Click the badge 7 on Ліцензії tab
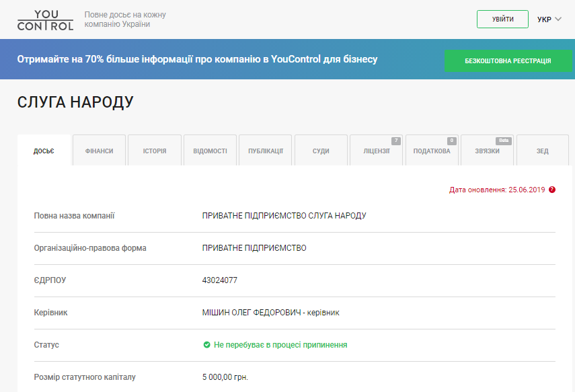 click(396, 141)
